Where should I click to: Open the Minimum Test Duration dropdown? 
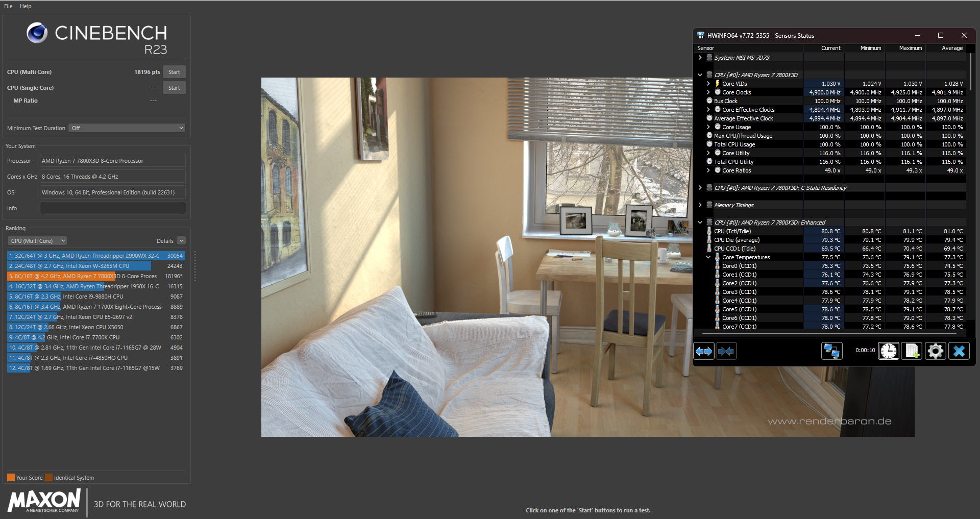127,128
